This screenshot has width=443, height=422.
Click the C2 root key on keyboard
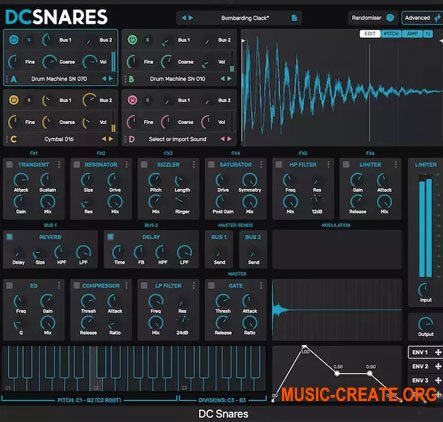pyautogui.click(x=95, y=368)
